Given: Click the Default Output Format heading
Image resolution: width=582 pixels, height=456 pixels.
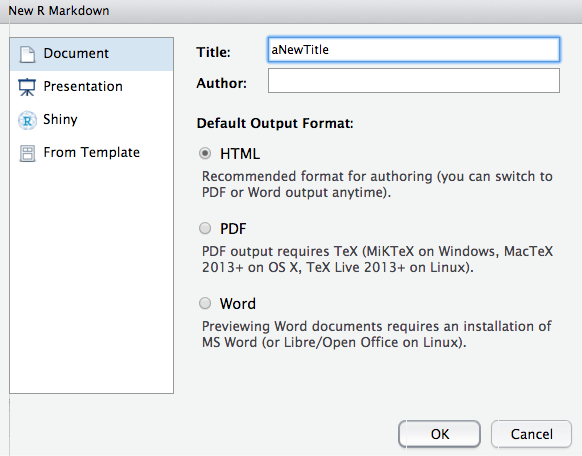Looking at the screenshot, I should point(275,123).
